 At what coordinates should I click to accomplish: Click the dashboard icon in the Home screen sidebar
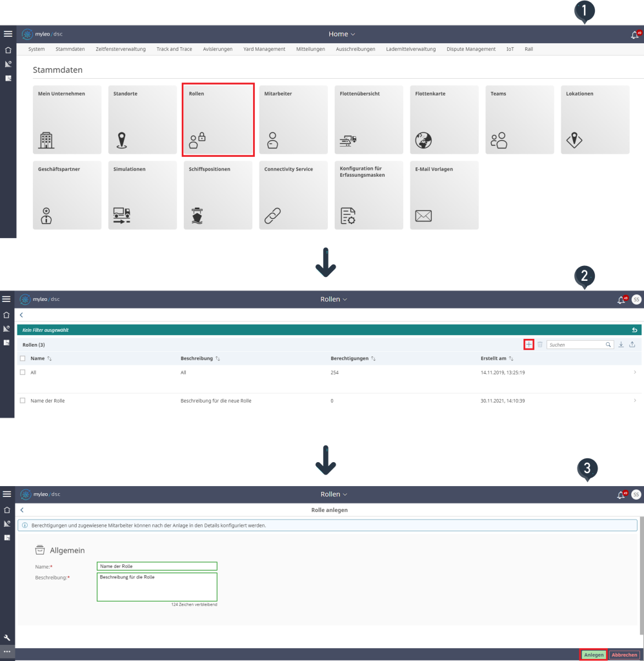pos(8,78)
